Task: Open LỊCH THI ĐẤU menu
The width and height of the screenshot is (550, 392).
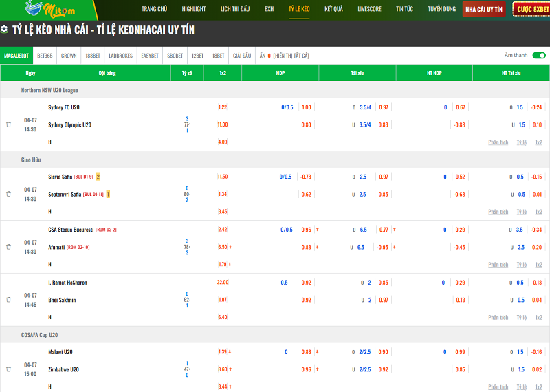Action: [x=235, y=9]
